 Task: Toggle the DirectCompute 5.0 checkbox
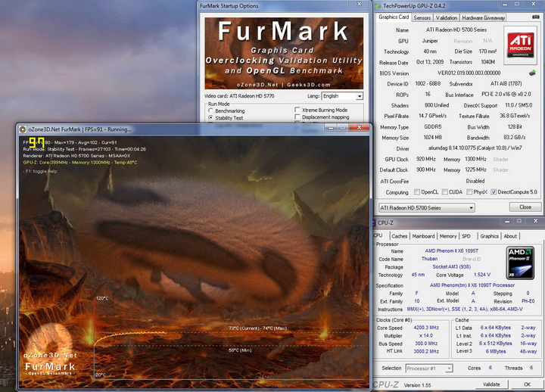(494, 191)
